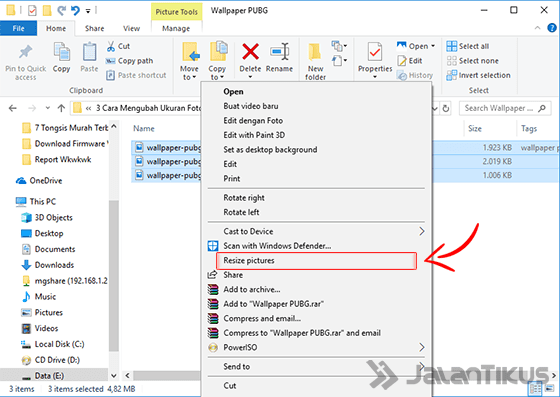This screenshot has height=397, width=560.
Task: Open the 3D Objects folder
Action: point(47,217)
